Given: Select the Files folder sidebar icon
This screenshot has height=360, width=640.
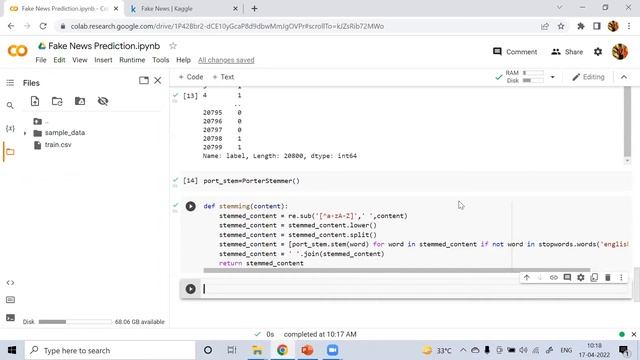Looking at the screenshot, I should 10,152.
